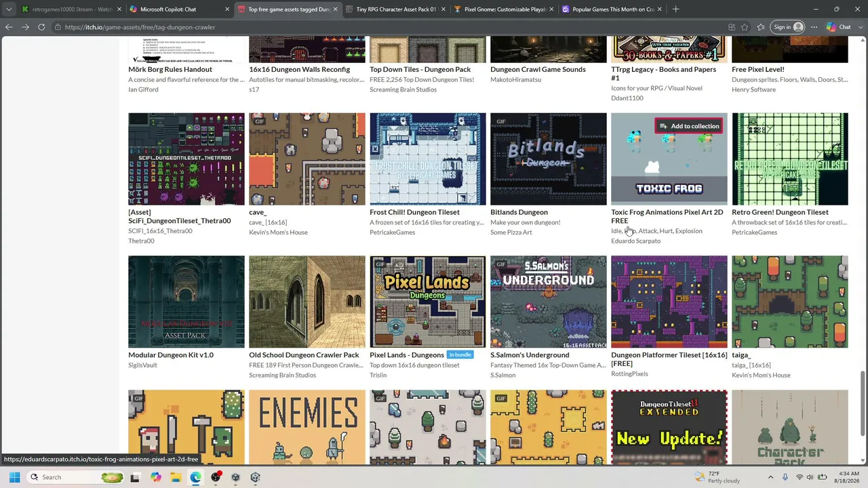
Task: Click the microphone icon in the system tray
Action: (x=785, y=477)
